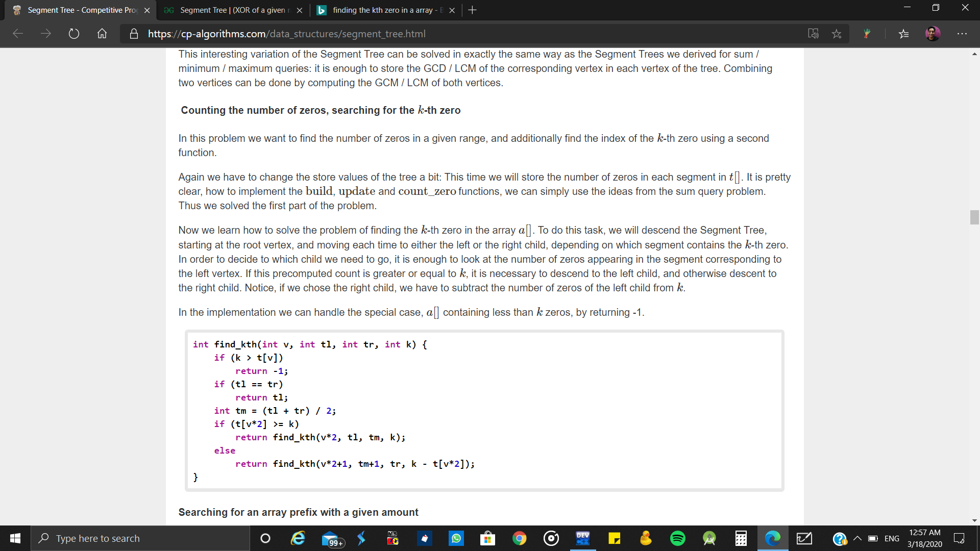Click the Read aloud icon in address bar
The height and width of the screenshot is (551, 980).
[814, 34]
